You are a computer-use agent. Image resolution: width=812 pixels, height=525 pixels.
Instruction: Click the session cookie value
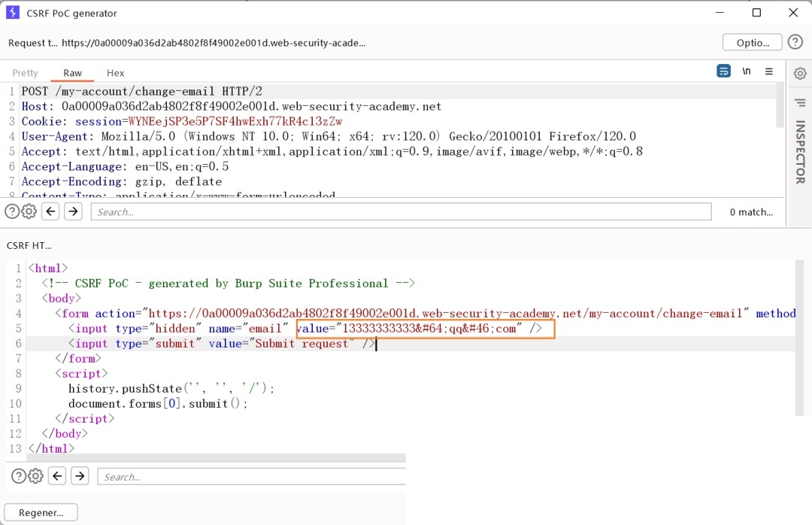coord(235,121)
